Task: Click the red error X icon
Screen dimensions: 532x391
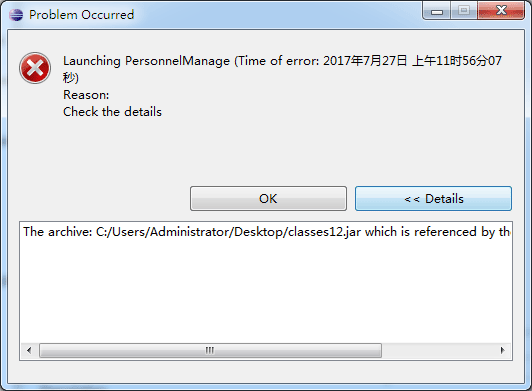Action: (x=35, y=68)
